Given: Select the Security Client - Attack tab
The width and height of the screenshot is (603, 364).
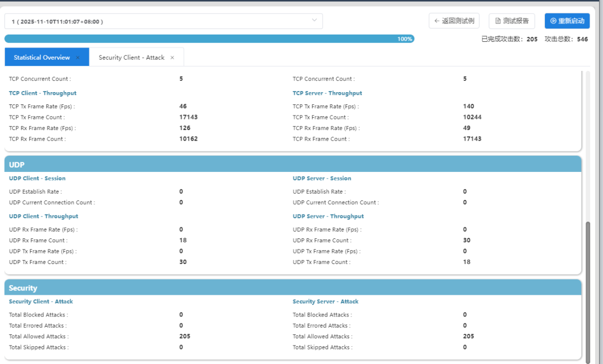Looking at the screenshot, I should (131, 58).
